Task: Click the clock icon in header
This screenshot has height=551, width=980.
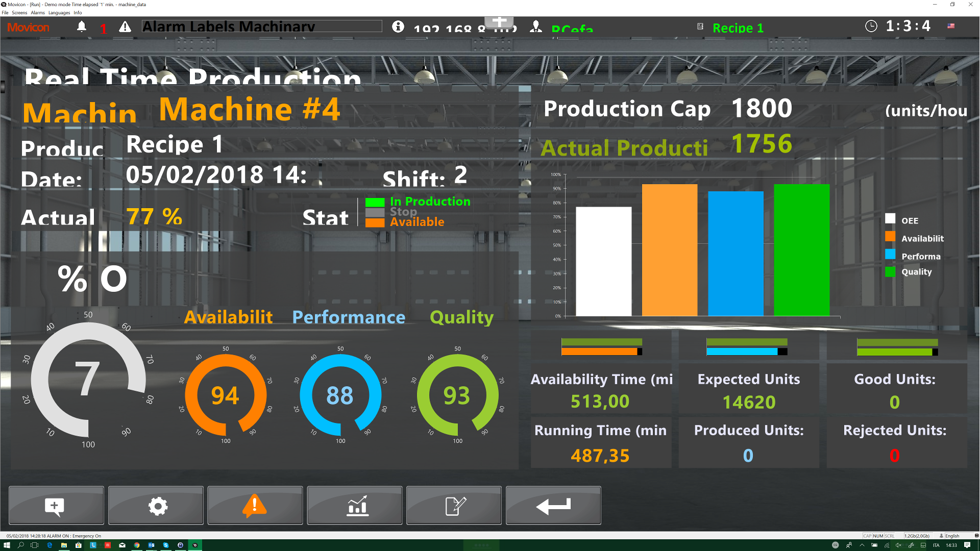Action: 871,26
